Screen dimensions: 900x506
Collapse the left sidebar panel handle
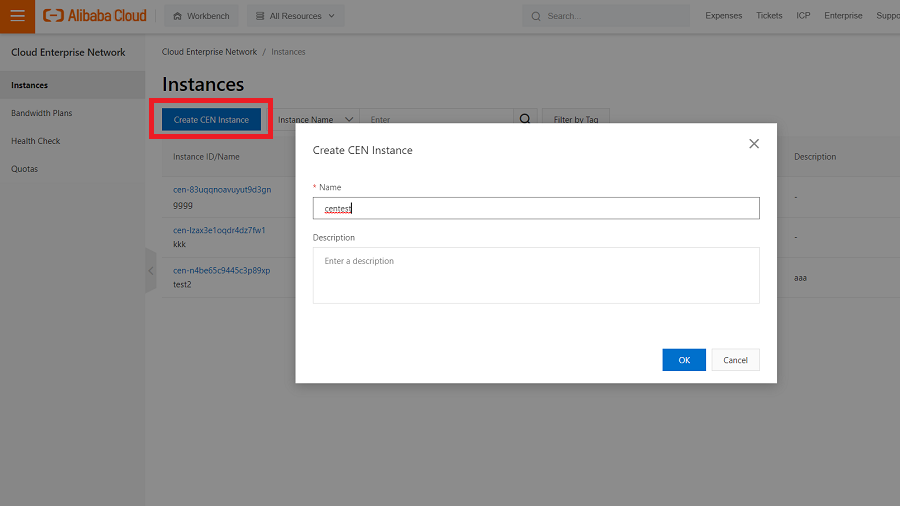pyautogui.click(x=151, y=270)
